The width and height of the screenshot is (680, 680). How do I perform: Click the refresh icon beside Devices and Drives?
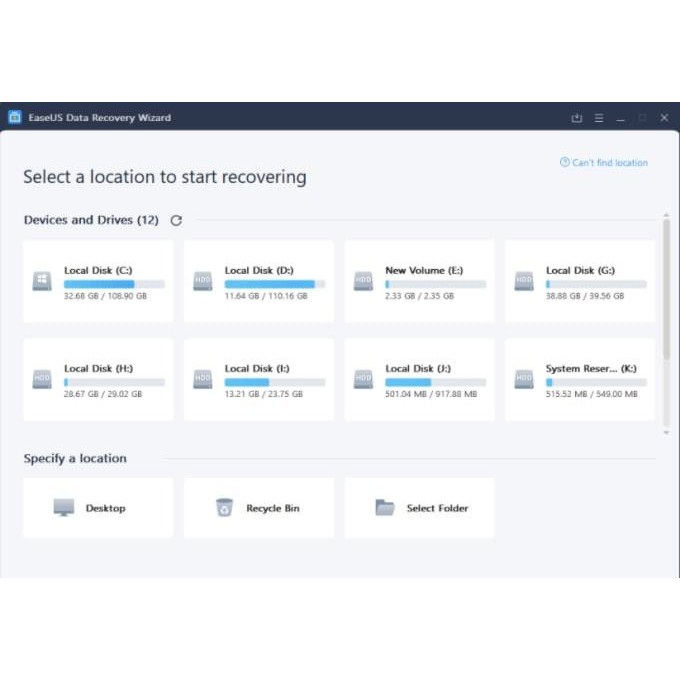tap(176, 220)
